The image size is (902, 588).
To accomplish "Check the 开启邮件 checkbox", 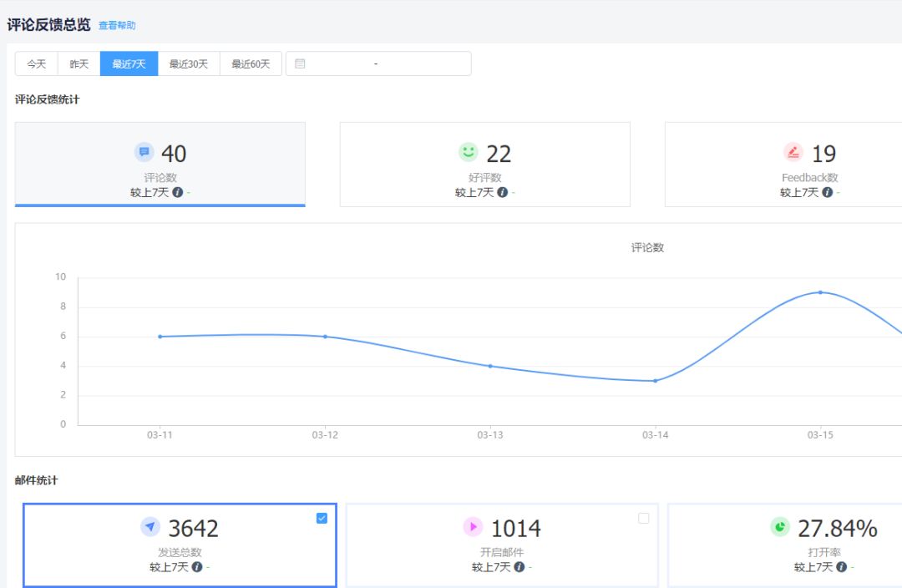I will pos(643,518).
